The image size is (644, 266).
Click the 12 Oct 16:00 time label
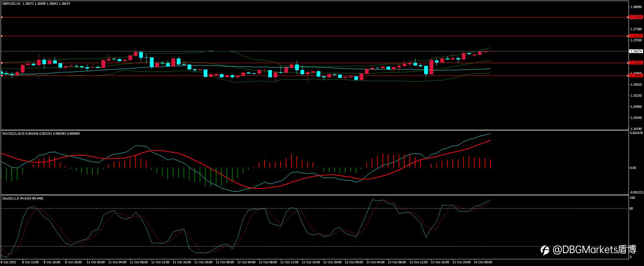click(x=311, y=262)
